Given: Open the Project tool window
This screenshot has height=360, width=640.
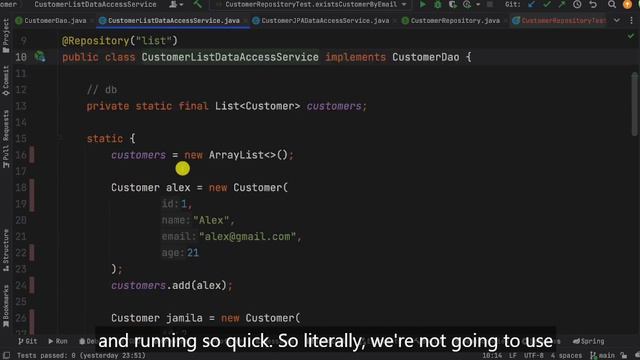Looking at the screenshot, I should (6, 36).
